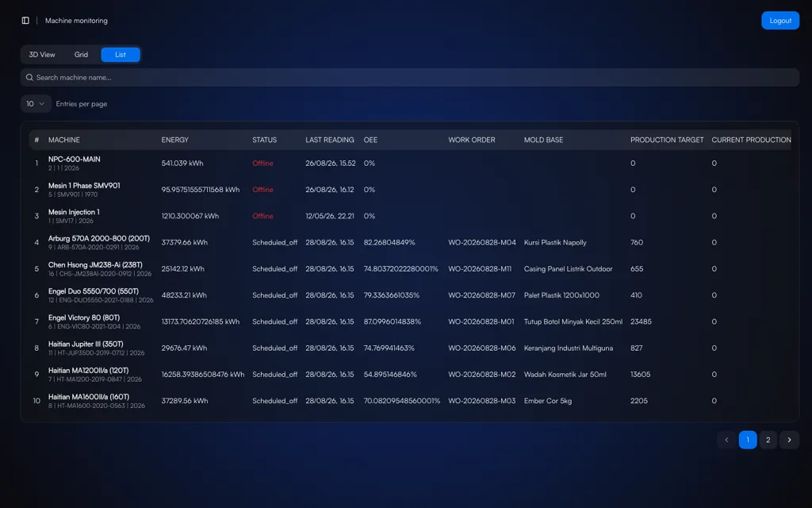Screen dimensions: 812x508
Task: Select the List tab
Action: coord(121,55)
